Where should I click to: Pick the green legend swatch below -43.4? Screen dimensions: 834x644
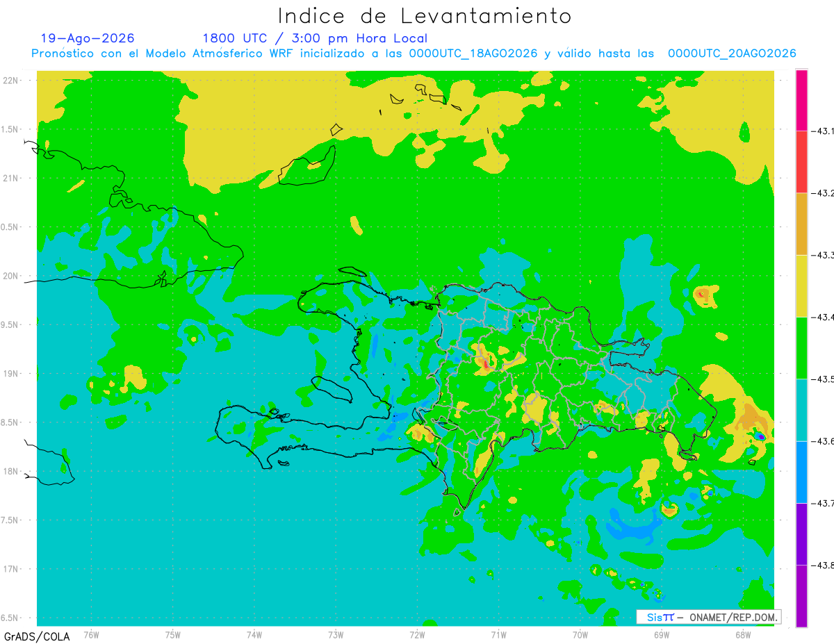(x=801, y=347)
